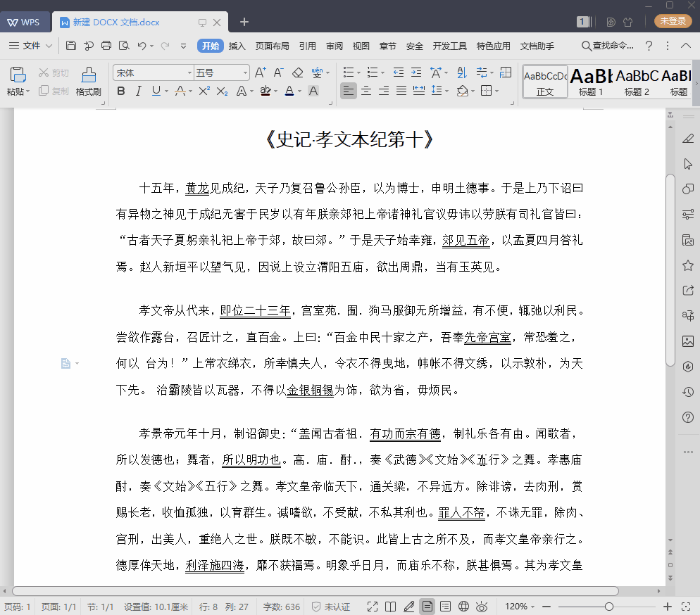Toggle justify text alignment
Viewport: 700px width, 615px height.
[401, 91]
